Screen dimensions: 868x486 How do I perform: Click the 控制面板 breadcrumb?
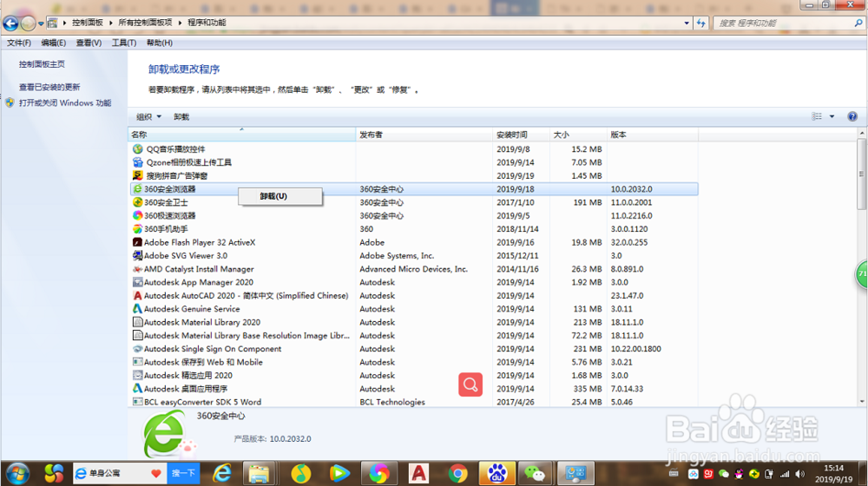(x=88, y=23)
